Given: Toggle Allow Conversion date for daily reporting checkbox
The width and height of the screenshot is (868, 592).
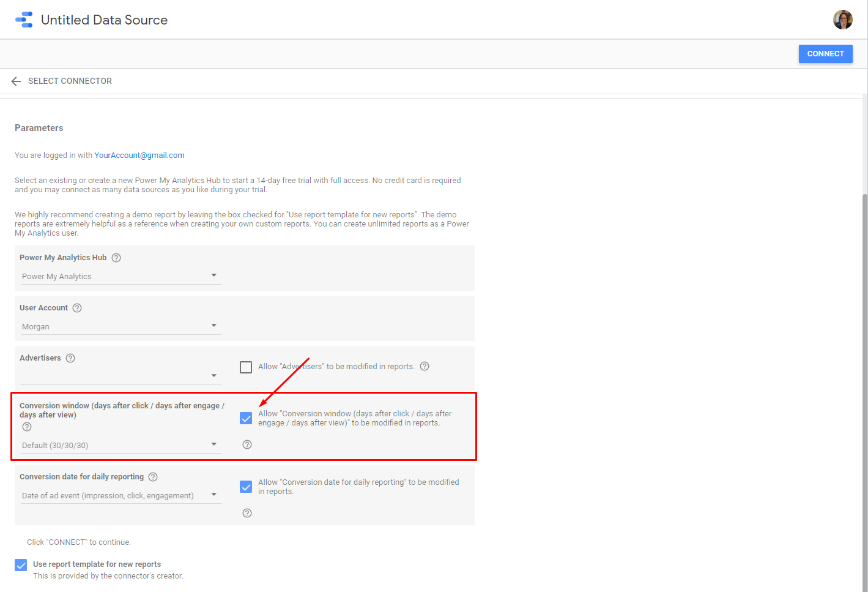Looking at the screenshot, I should coord(246,487).
